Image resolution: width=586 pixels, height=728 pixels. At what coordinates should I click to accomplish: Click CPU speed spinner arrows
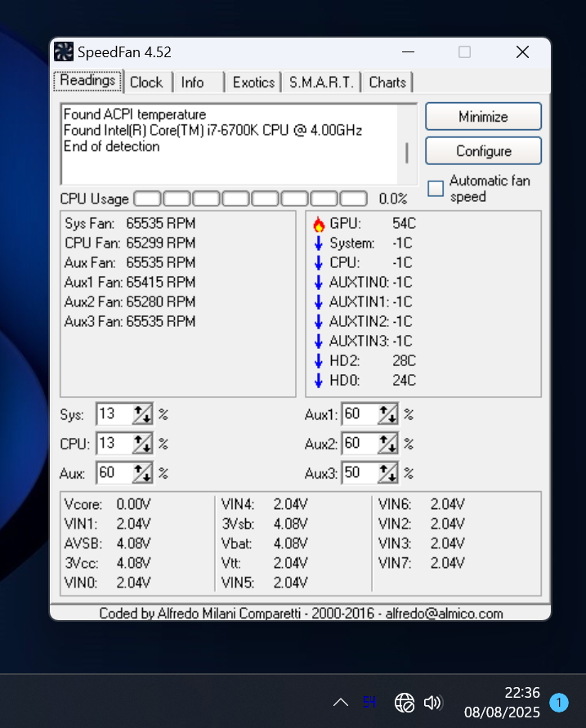point(142,444)
